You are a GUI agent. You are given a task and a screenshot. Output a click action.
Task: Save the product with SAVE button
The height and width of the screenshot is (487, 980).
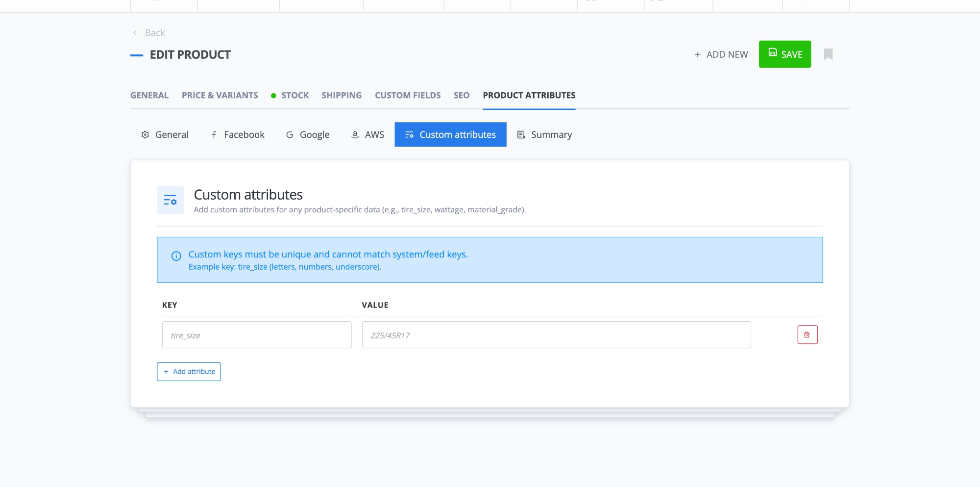pyautogui.click(x=785, y=54)
